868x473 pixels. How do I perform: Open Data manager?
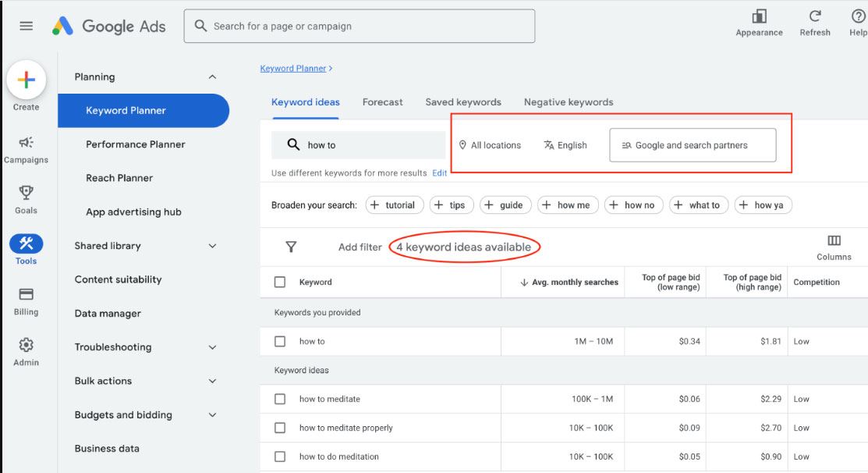pyautogui.click(x=108, y=314)
